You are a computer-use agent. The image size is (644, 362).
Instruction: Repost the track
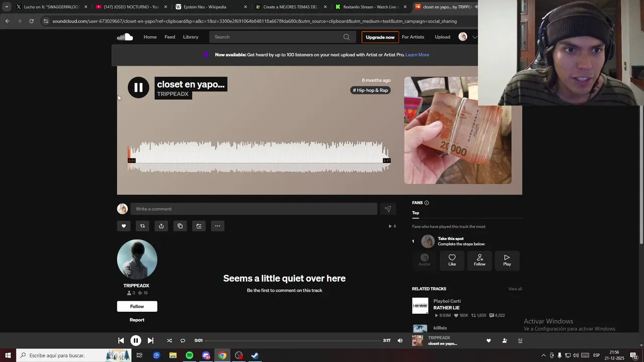tap(142, 226)
